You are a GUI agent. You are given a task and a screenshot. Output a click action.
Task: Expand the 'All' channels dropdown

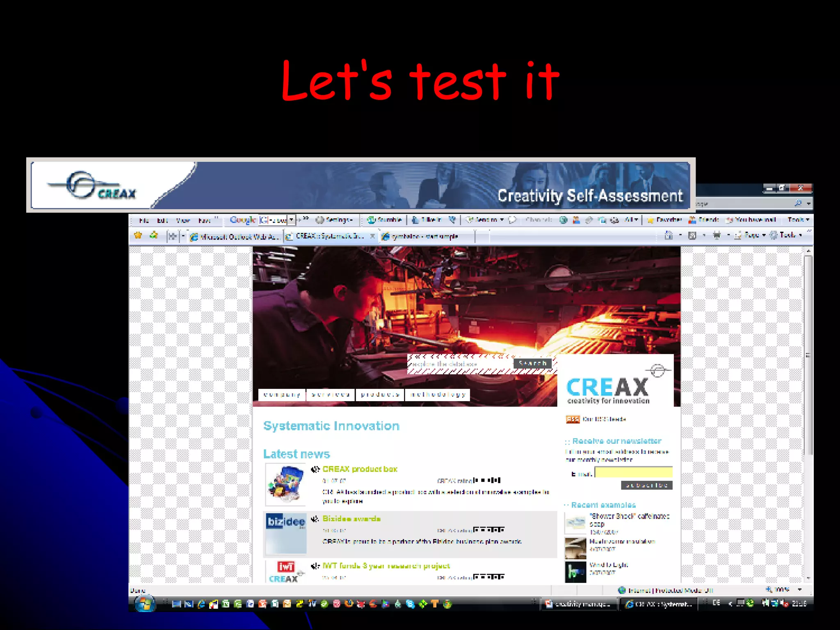(x=636, y=220)
